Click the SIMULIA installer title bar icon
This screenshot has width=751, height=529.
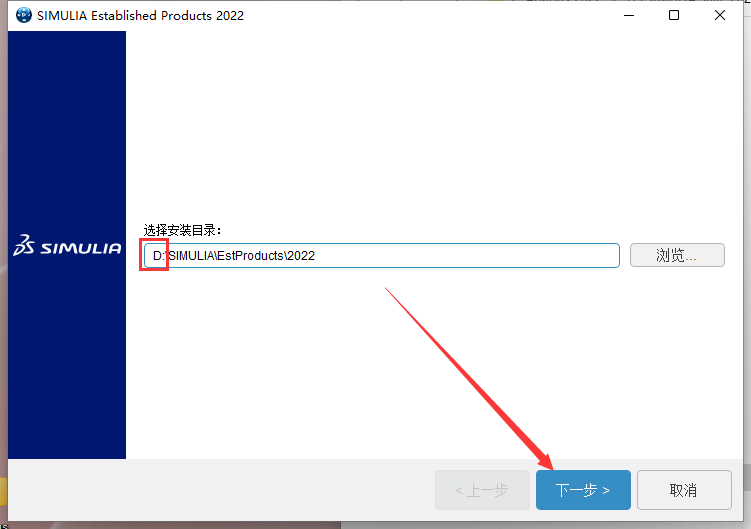click(x=23, y=15)
